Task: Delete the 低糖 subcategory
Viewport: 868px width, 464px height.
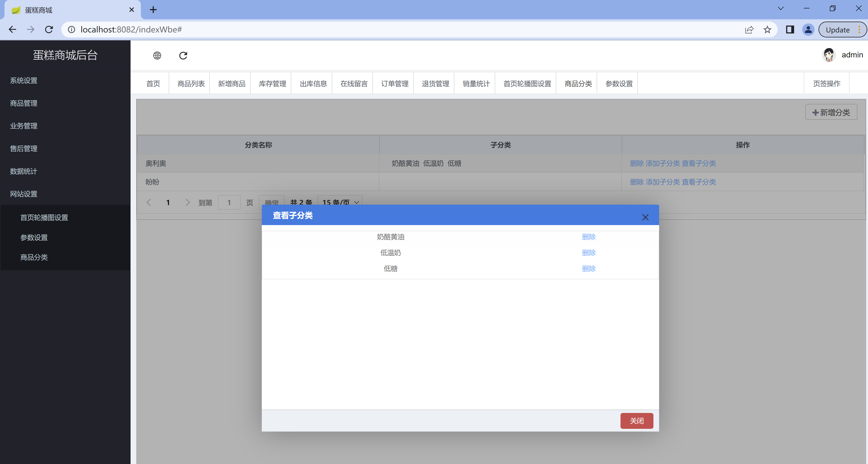Action: pos(589,268)
